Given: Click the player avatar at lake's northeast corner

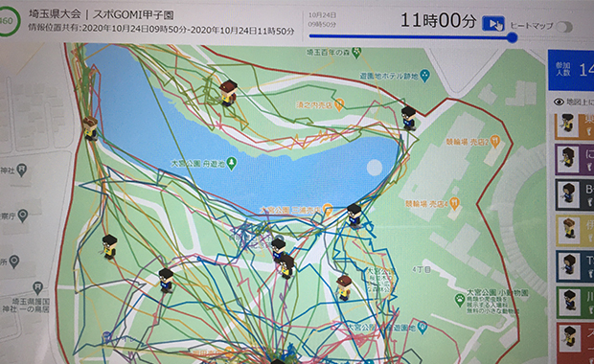Looking at the screenshot, I should [x=409, y=118].
